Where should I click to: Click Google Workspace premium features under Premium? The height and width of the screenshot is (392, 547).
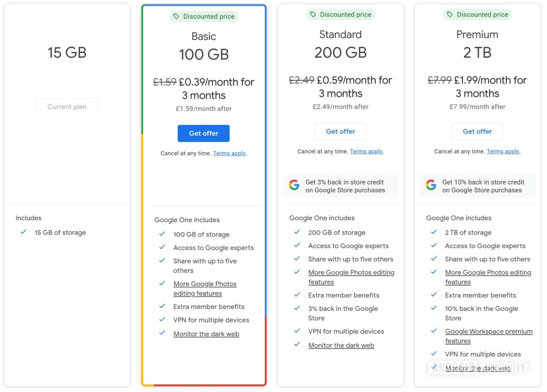(x=488, y=331)
